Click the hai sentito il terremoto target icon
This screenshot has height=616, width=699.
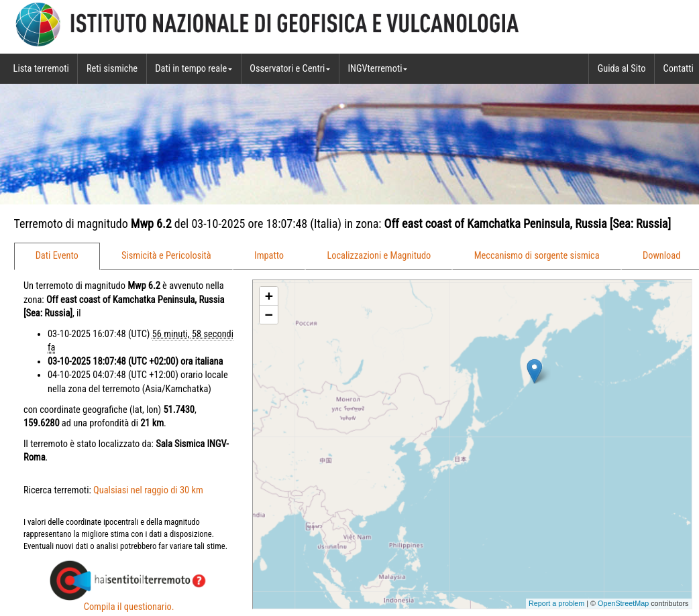[x=70, y=580]
